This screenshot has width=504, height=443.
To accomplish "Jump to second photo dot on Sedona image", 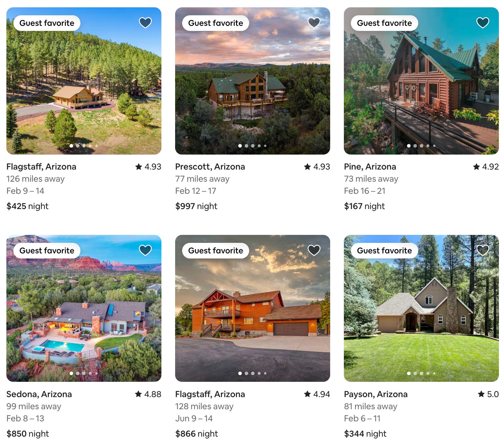I will 78,373.
